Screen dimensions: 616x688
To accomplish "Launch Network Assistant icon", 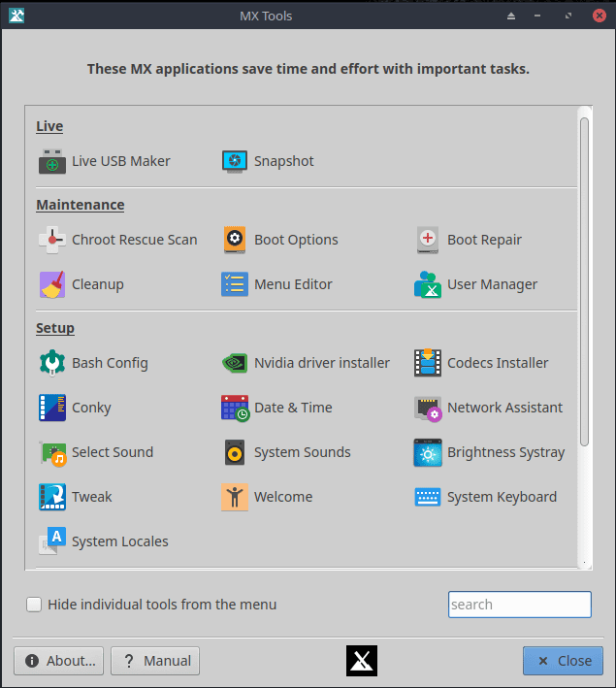I will (428, 409).
